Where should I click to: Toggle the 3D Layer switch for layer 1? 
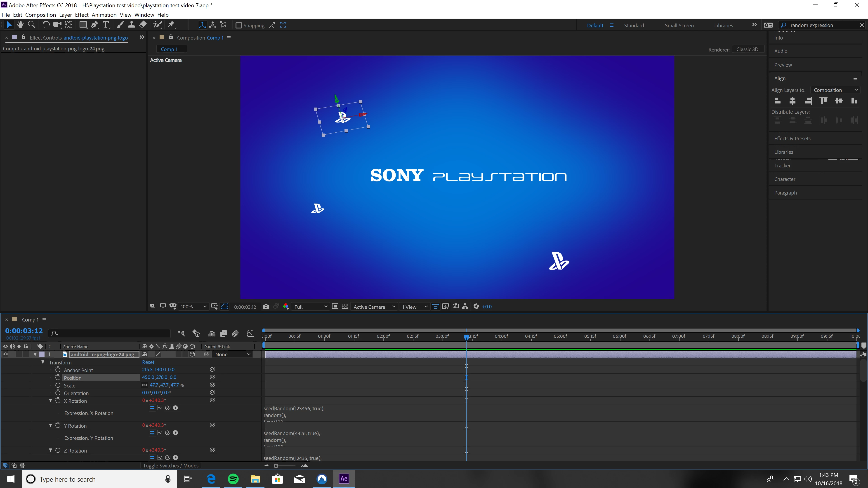tap(192, 354)
